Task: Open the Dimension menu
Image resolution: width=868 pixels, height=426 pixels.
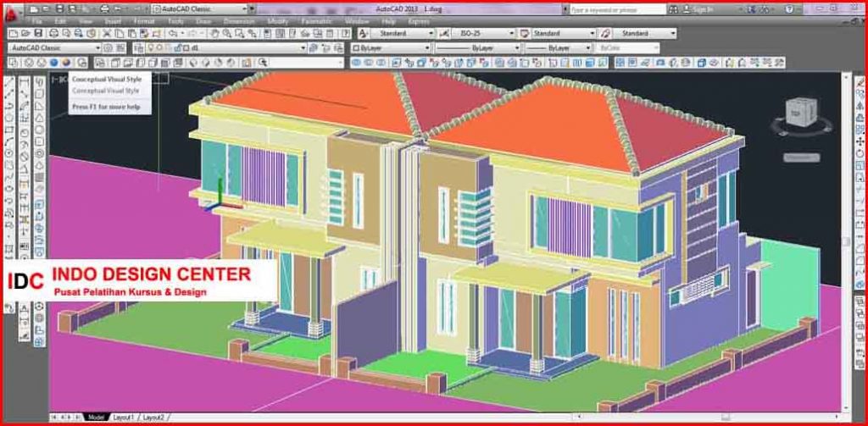Action: click(x=240, y=21)
